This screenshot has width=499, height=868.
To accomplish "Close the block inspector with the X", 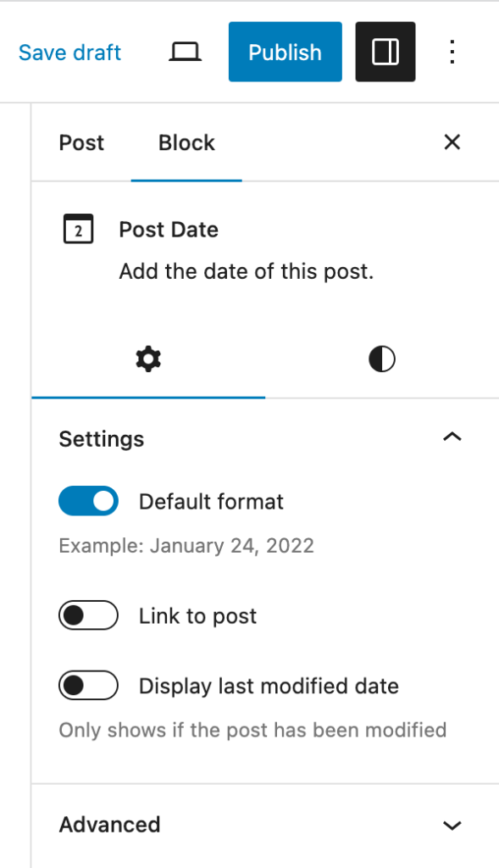I will pos(452,142).
